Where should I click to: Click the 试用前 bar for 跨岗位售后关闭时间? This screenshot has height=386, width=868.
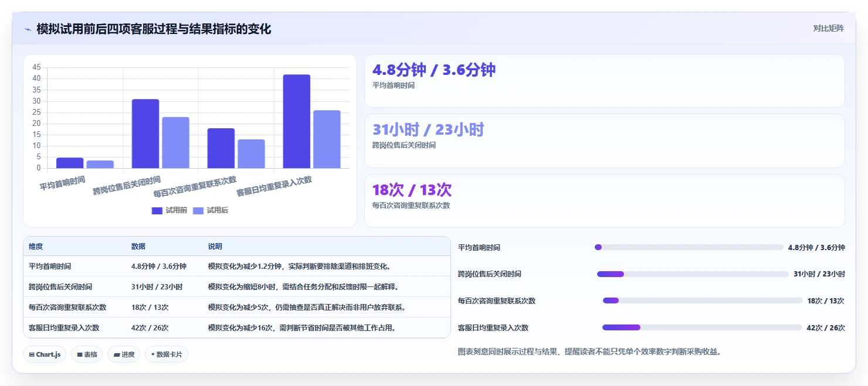[145, 134]
